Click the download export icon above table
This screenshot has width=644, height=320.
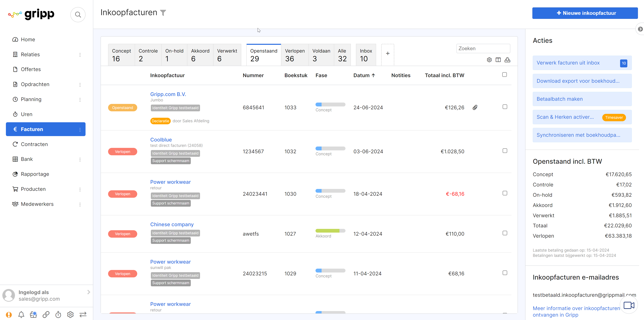pyautogui.click(x=507, y=60)
